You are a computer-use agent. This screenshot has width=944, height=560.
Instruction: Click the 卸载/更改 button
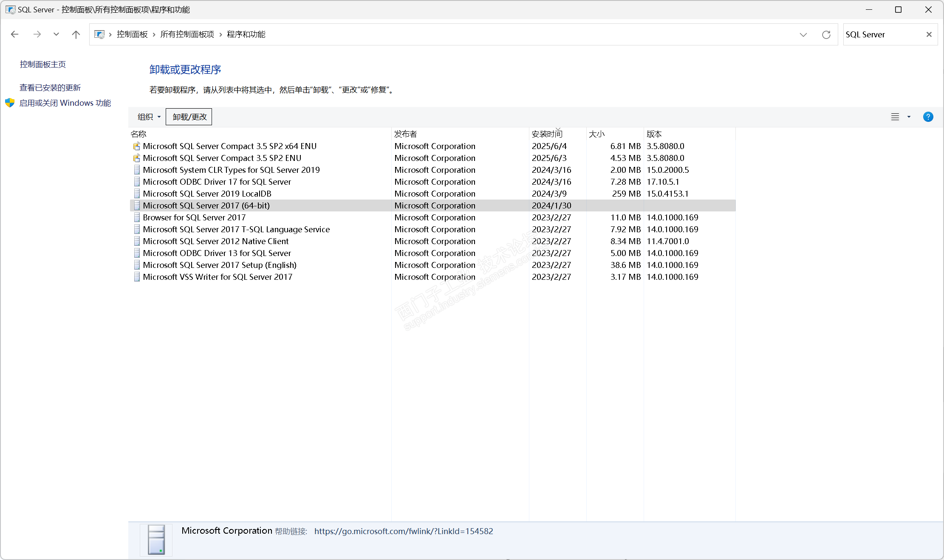point(189,117)
